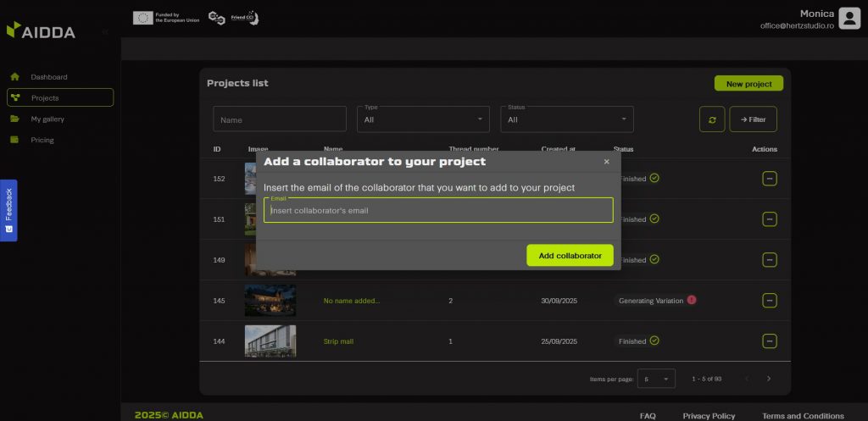Open My gallery from the sidebar
The image size is (868, 421).
pyautogui.click(x=47, y=119)
